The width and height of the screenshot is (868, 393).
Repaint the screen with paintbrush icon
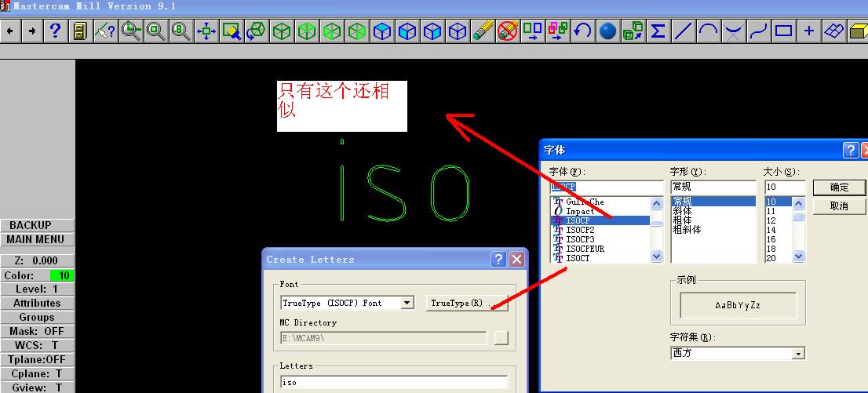tap(232, 31)
